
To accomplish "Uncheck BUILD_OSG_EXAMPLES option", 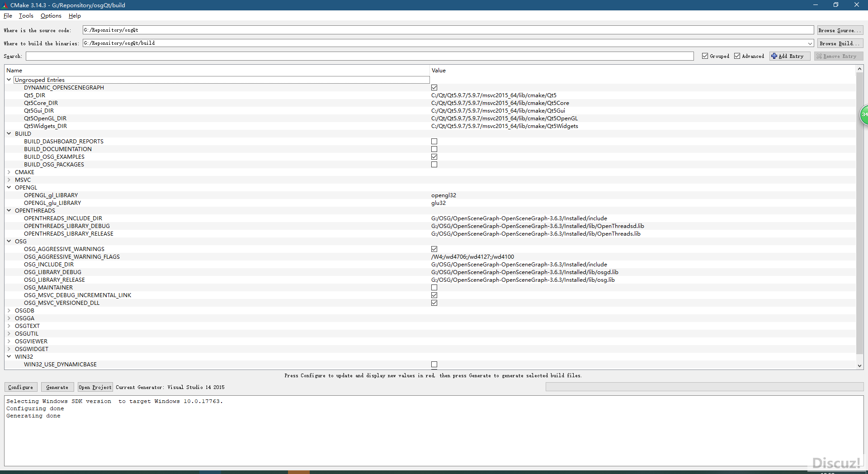I will coord(434,157).
